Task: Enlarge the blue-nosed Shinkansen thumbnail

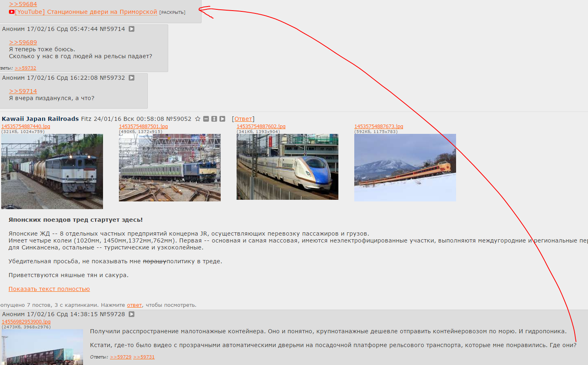Action: tap(287, 167)
